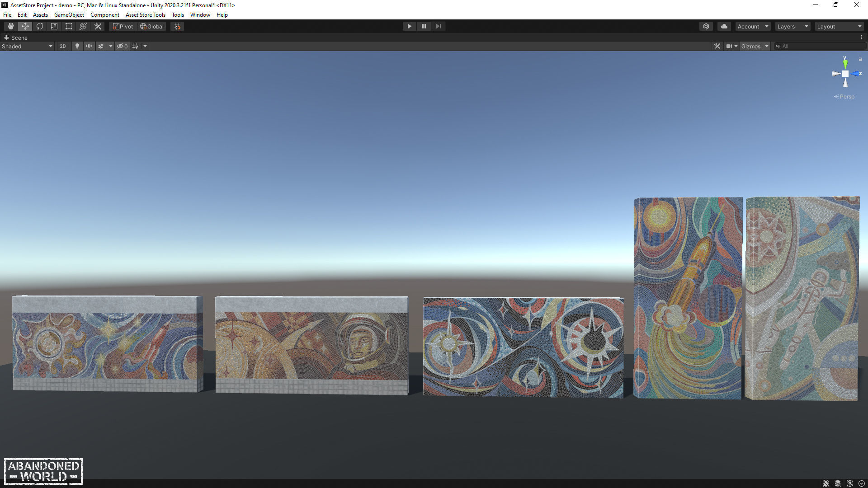868x488 pixels.
Task: Open scene view tools settings
Action: pos(717,46)
